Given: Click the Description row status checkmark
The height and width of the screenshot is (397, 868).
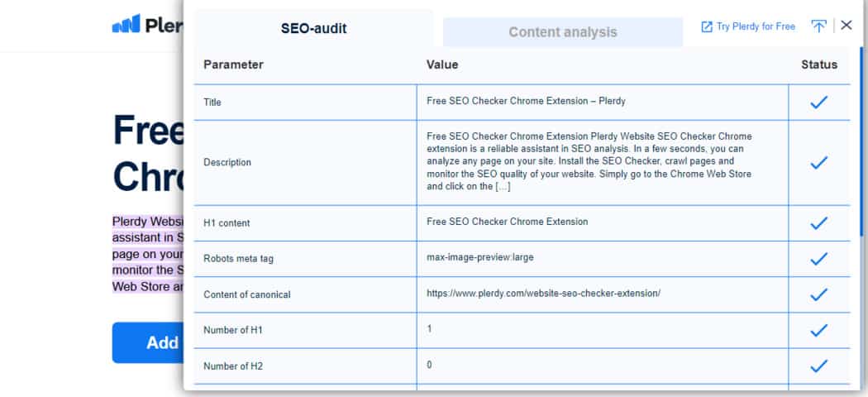Looking at the screenshot, I should click(818, 162).
